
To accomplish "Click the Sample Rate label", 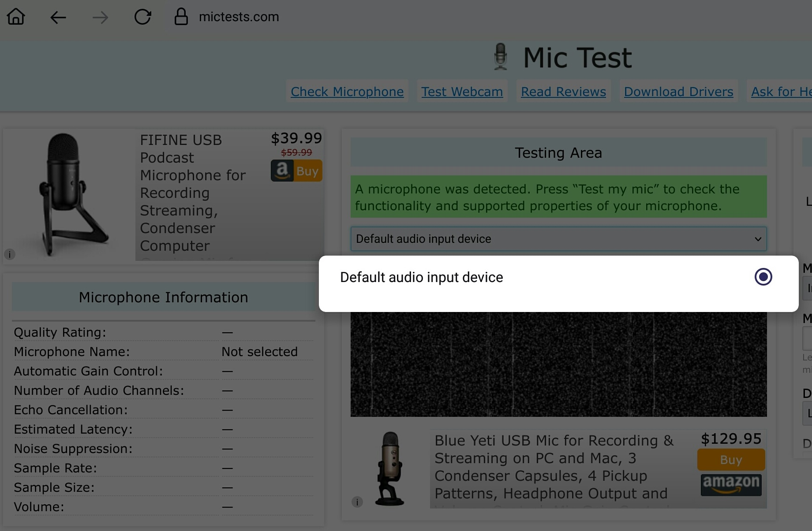I will pyautogui.click(x=55, y=468).
